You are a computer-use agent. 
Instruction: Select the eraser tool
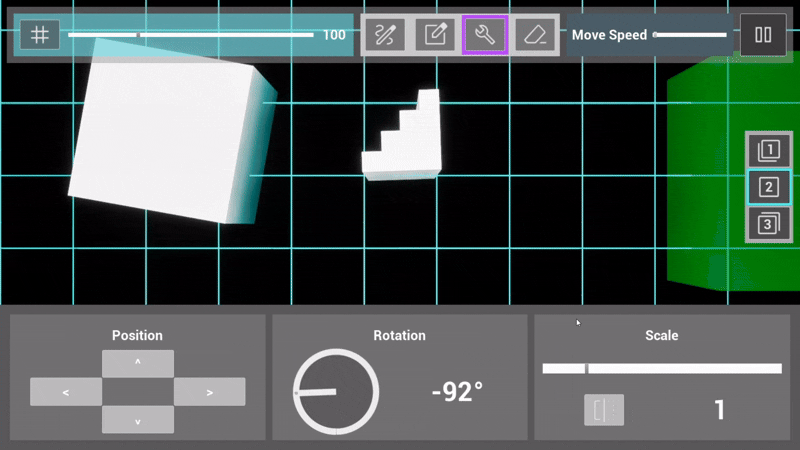[x=536, y=35]
